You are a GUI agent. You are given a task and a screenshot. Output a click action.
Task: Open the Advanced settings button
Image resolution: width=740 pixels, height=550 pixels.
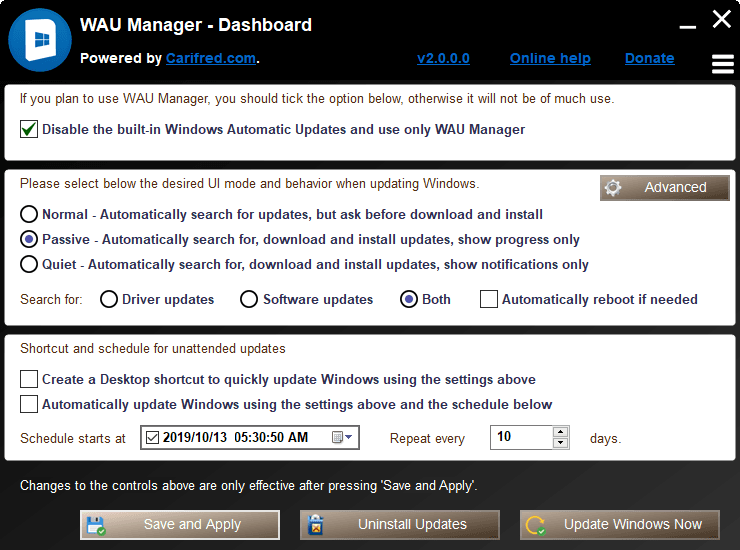pyautogui.click(x=664, y=187)
